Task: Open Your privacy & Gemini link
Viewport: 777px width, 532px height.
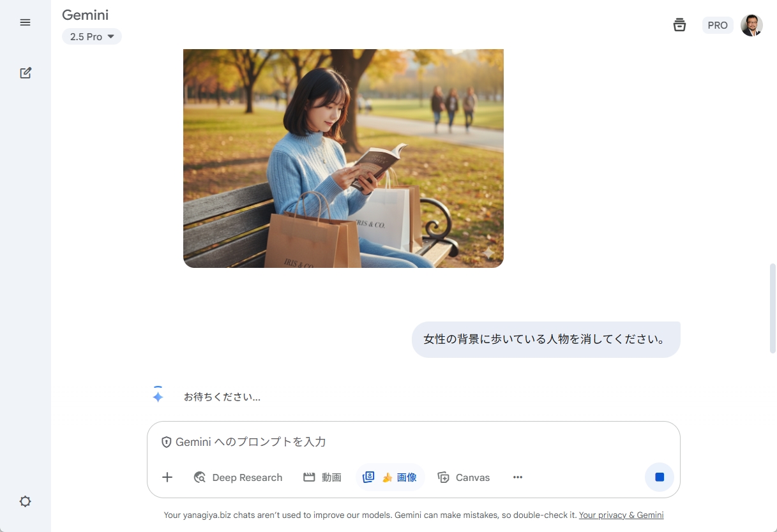Action: [x=621, y=515]
